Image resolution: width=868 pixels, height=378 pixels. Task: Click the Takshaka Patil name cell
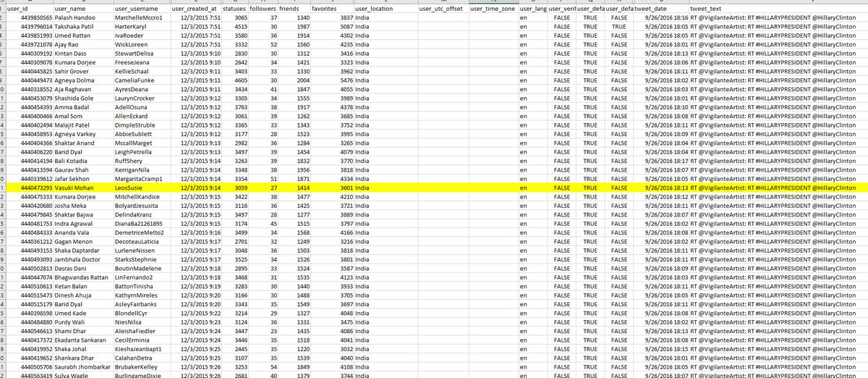click(x=83, y=25)
